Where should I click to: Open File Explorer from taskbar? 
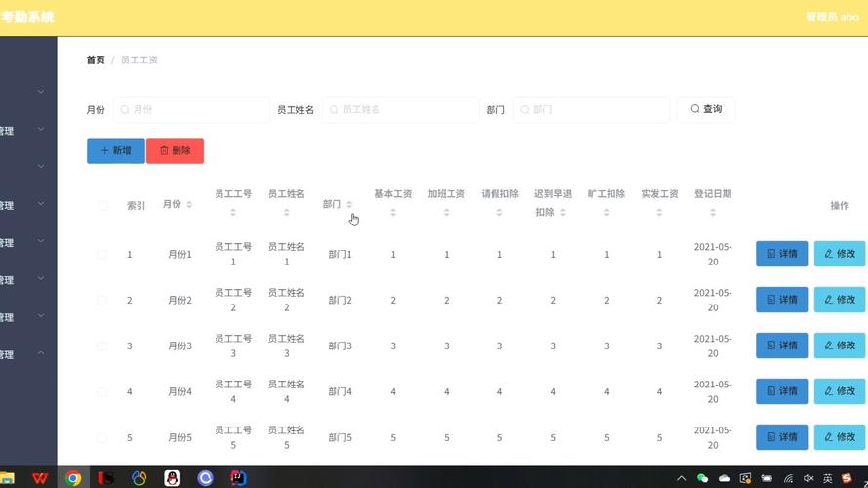point(7,478)
